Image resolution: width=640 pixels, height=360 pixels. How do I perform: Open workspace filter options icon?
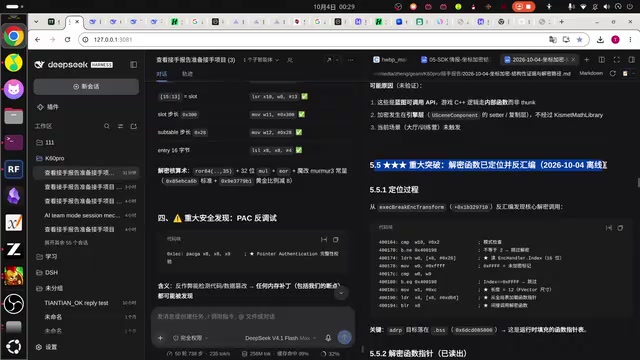(120, 126)
